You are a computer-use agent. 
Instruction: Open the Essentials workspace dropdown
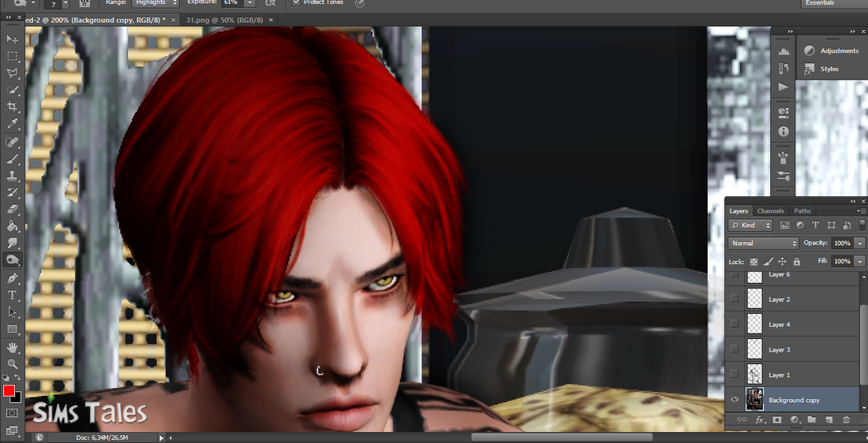click(834, 3)
